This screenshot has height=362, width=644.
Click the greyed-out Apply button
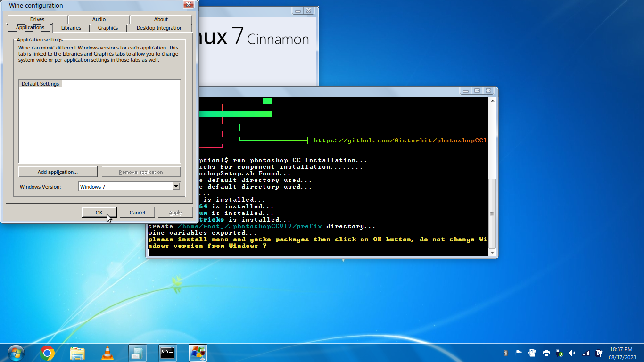175,213
